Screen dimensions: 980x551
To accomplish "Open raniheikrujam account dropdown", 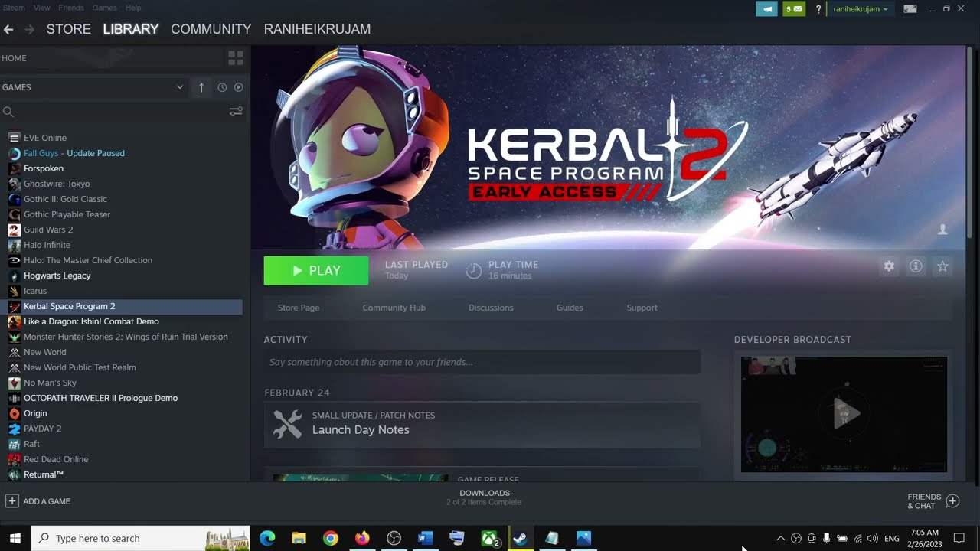I will point(861,9).
